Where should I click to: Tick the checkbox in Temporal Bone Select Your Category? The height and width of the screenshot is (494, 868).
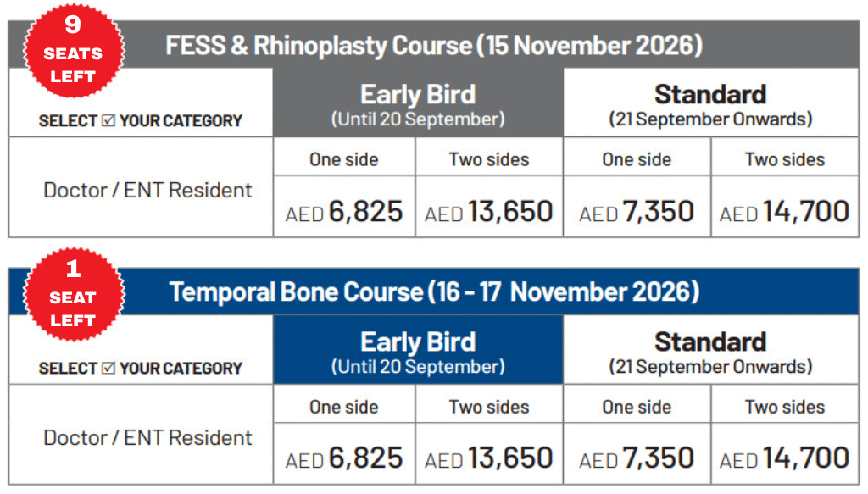108,367
